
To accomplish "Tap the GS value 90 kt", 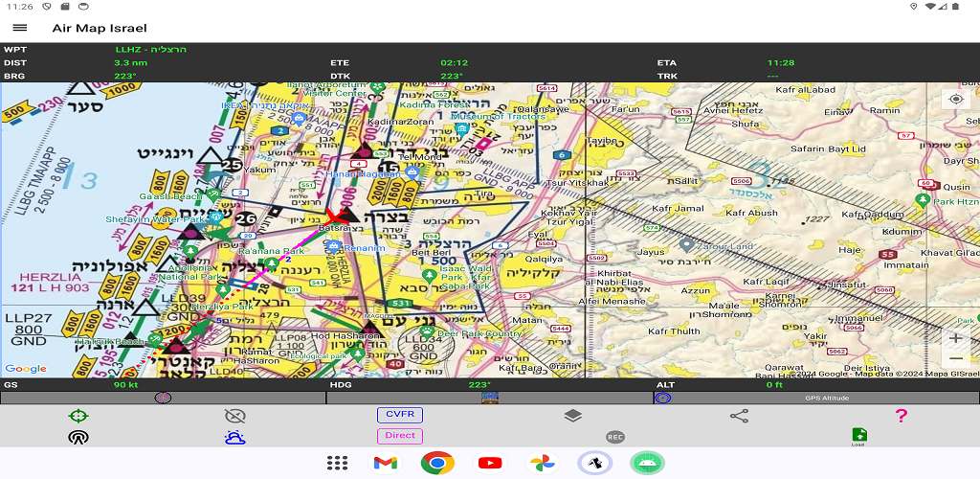I will [125, 384].
